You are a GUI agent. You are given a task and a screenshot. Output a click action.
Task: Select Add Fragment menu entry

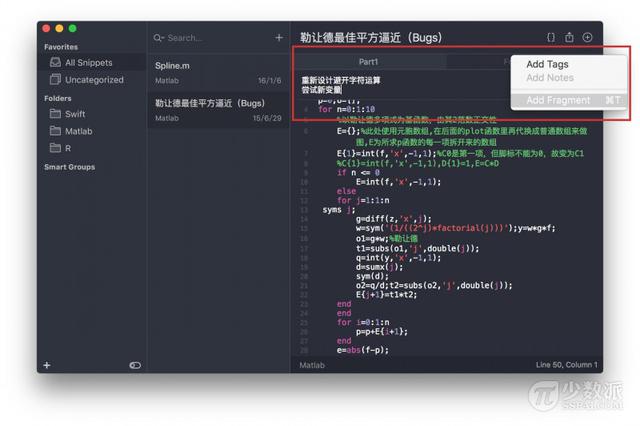tap(558, 100)
